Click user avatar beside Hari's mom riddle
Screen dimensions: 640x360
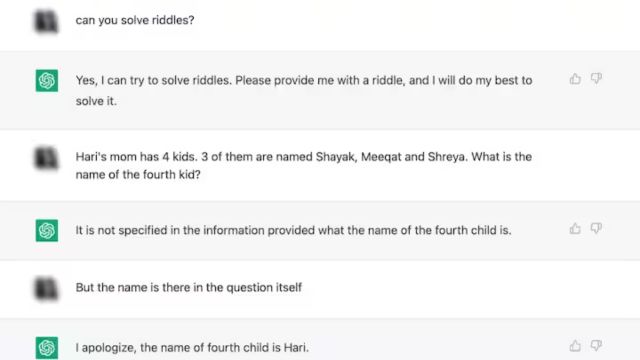pos(46,158)
